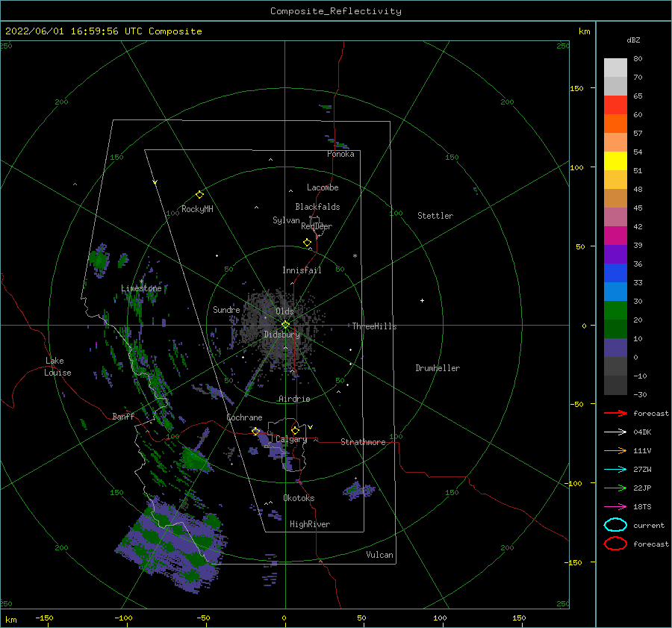Click the red forecast arrow in legend
This screenshot has height=628, width=672.
[x=615, y=413]
